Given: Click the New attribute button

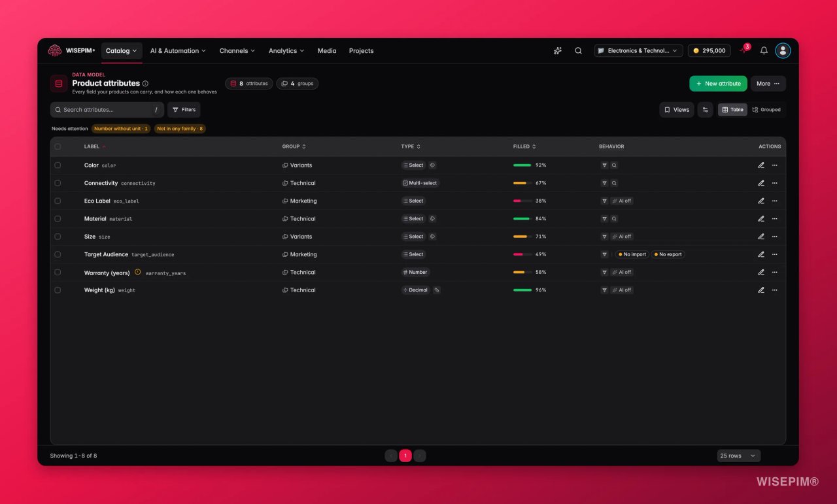Looking at the screenshot, I should [718, 84].
